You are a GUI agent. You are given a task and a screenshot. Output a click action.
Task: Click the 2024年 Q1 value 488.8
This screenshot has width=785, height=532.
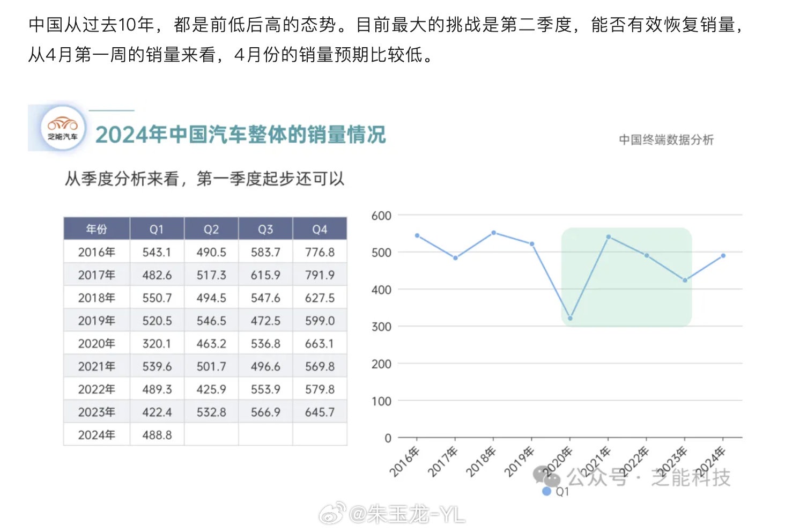point(157,435)
